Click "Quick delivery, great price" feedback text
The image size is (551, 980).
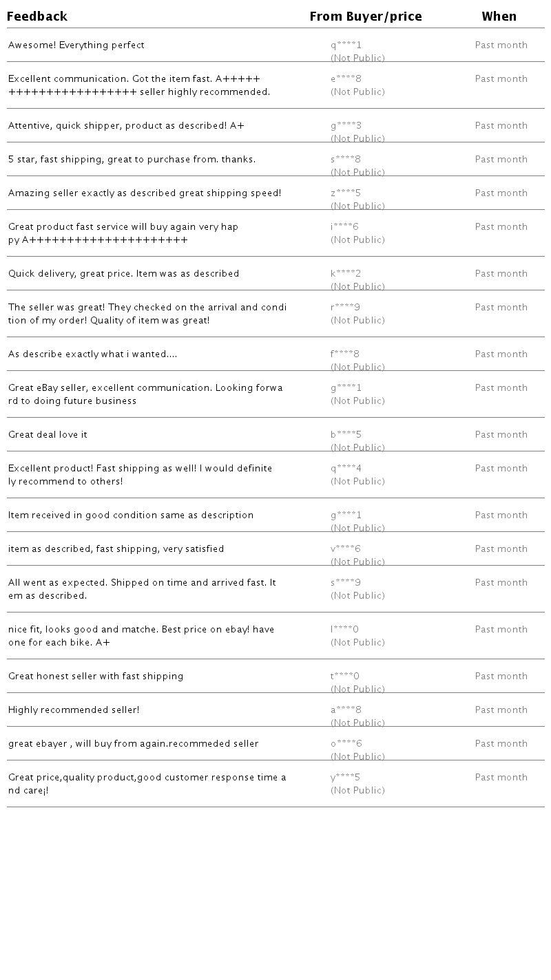click(124, 274)
